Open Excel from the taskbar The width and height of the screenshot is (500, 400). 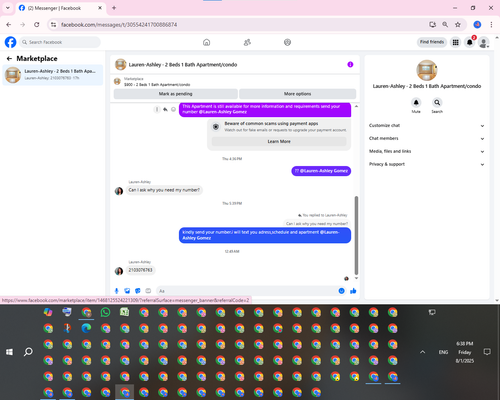coord(125,312)
